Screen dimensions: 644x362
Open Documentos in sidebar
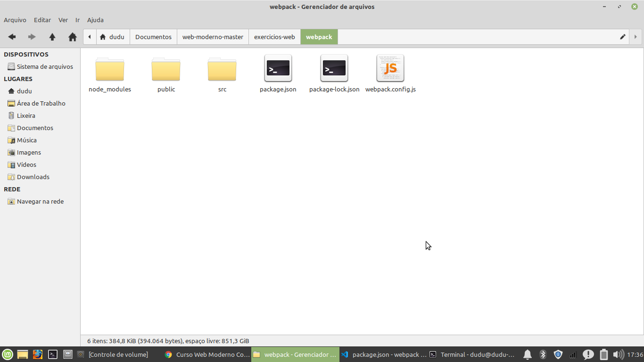tap(40, 128)
